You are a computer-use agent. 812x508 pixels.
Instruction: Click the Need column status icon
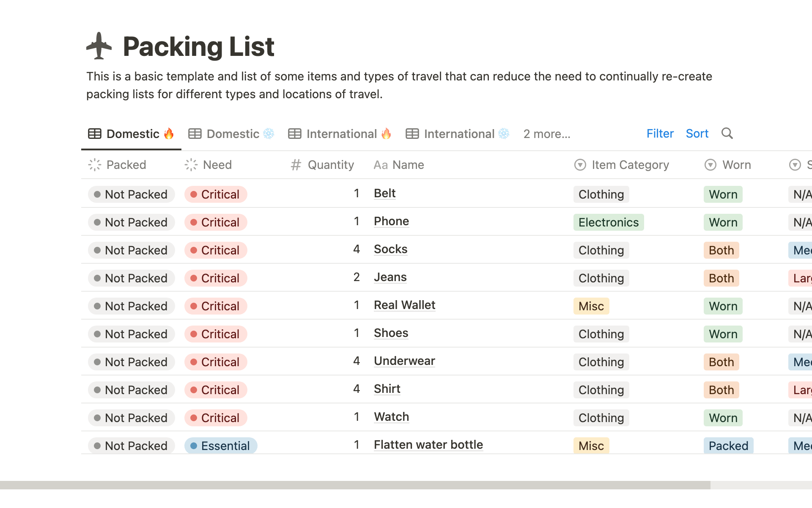pyautogui.click(x=191, y=165)
